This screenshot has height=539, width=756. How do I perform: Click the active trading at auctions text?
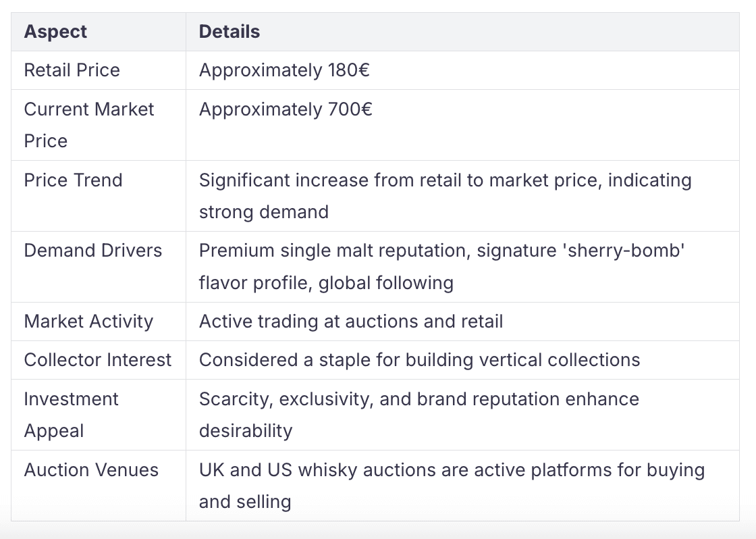coord(351,322)
